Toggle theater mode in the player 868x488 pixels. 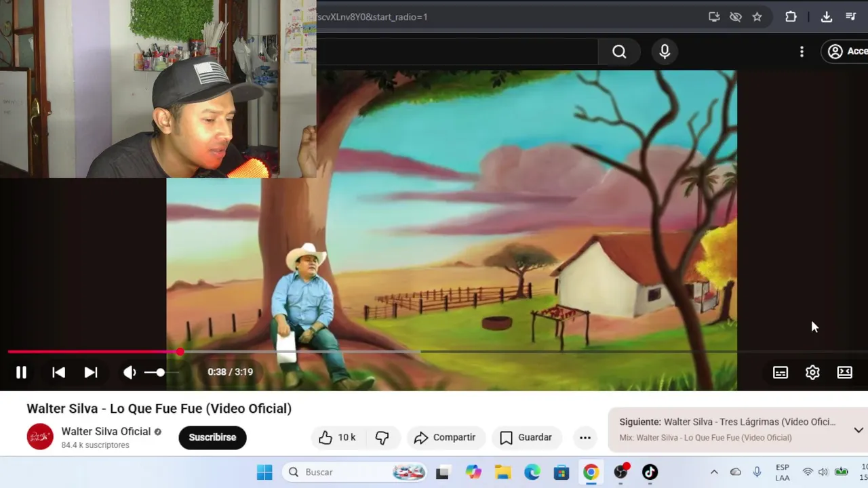pos(844,372)
